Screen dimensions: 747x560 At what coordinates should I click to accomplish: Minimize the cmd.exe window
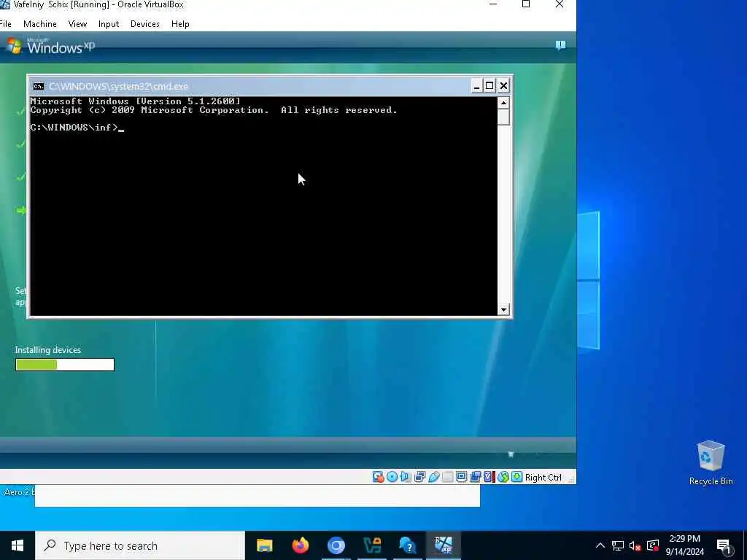coord(476,86)
